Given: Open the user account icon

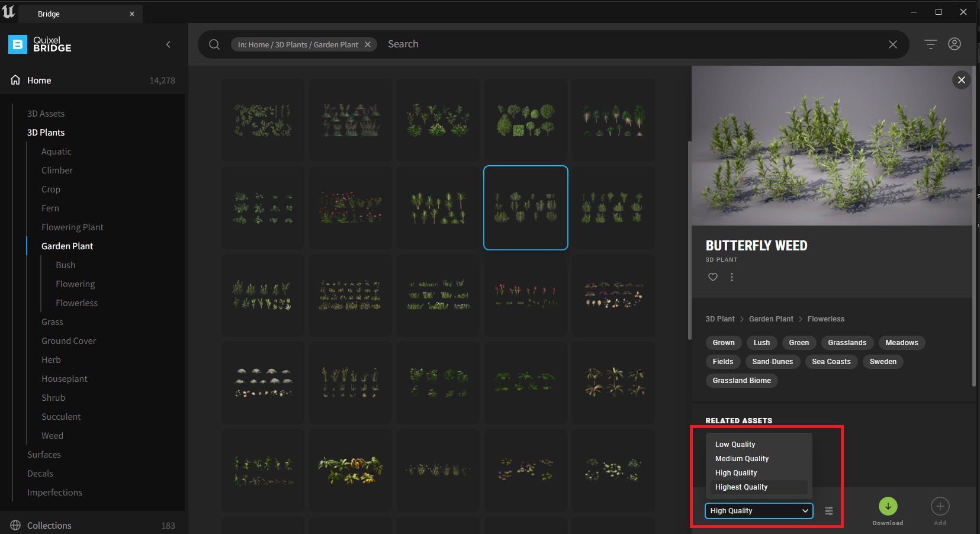Looking at the screenshot, I should click(x=955, y=44).
